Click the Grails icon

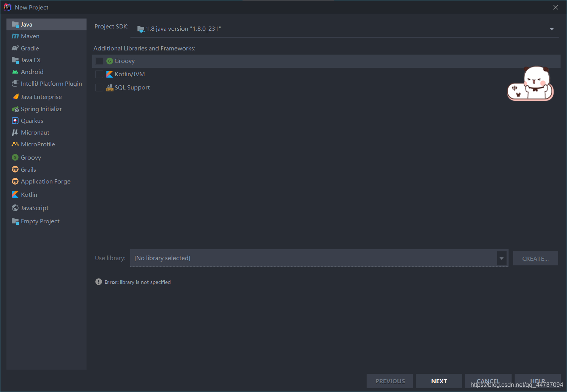[x=15, y=169]
